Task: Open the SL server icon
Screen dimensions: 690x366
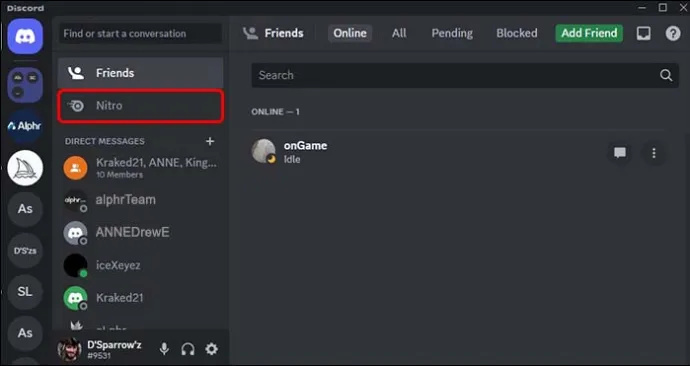Action: (x=25, y=292)
